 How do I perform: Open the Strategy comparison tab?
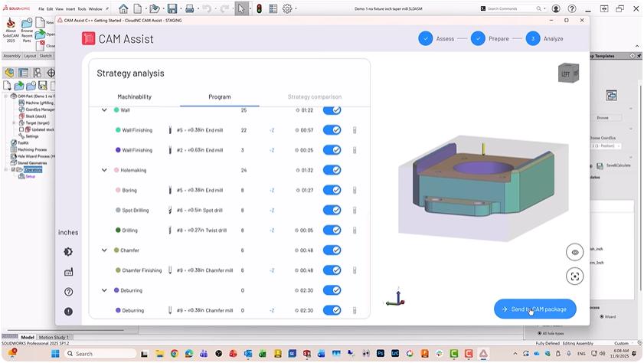point(315,97)
